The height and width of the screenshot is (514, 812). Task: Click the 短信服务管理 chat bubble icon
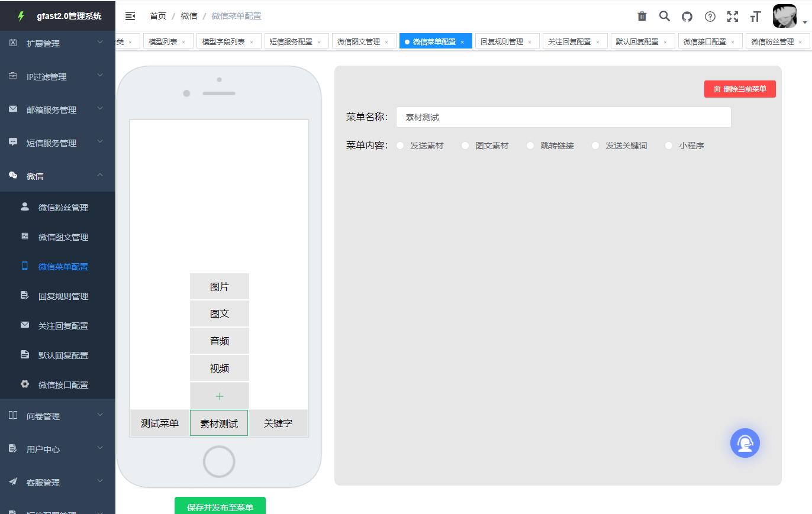point(13,142)
